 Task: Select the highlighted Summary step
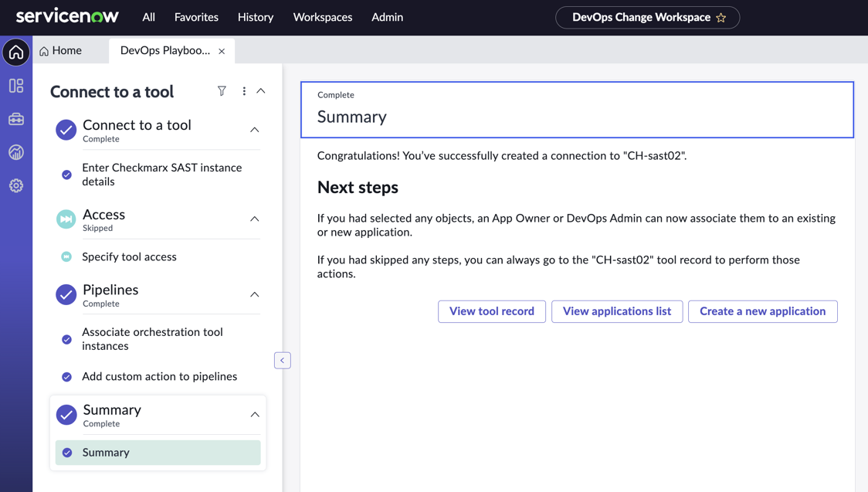[158, 452]
